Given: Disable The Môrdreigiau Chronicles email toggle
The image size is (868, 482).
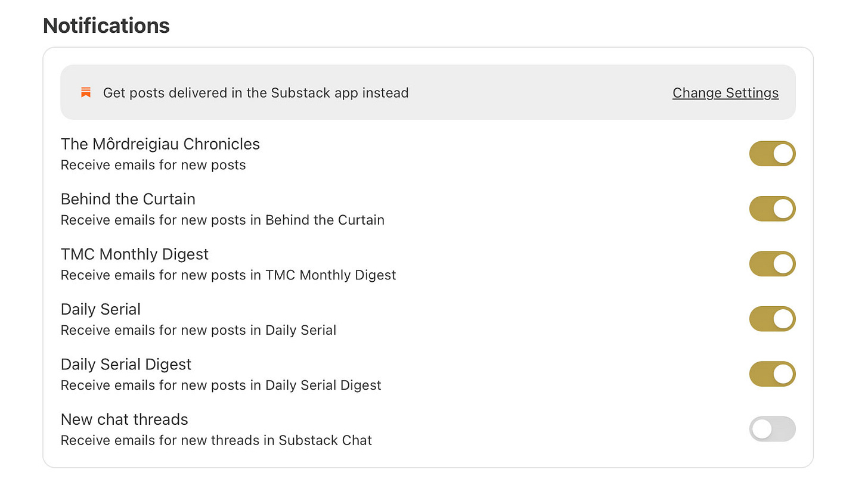Looking at the screenshot, I should click(x=773, y=154).
